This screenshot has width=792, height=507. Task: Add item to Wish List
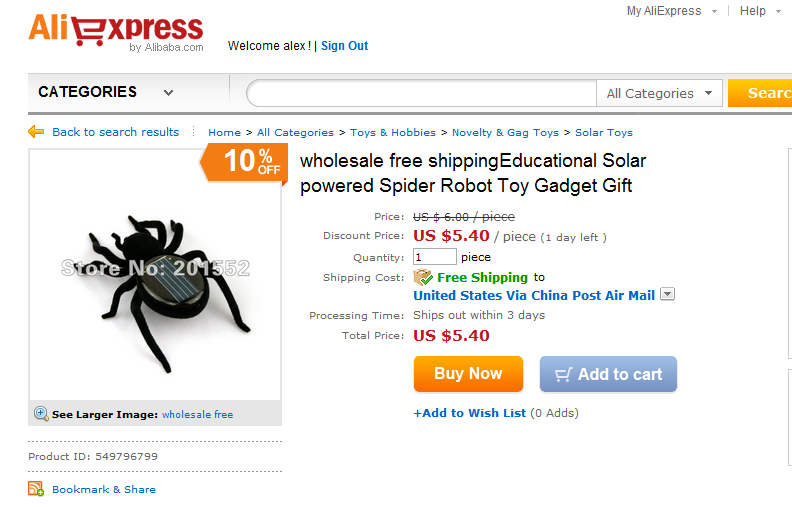point(470,413)
